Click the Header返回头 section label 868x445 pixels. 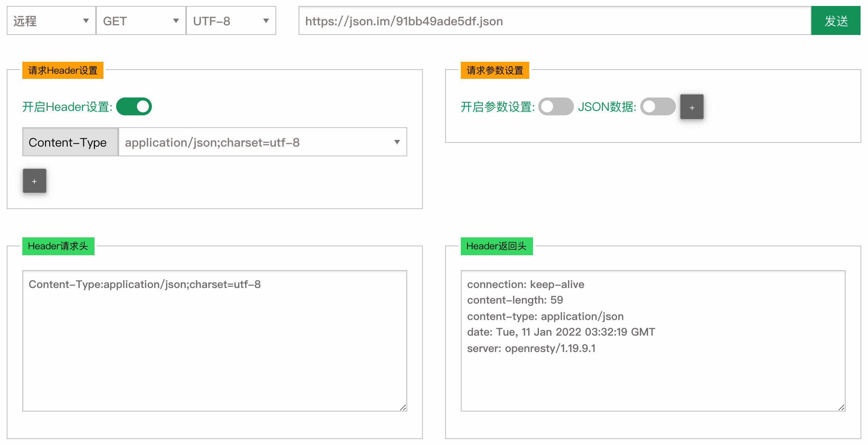pyautogui.click(x=497, y=246)
